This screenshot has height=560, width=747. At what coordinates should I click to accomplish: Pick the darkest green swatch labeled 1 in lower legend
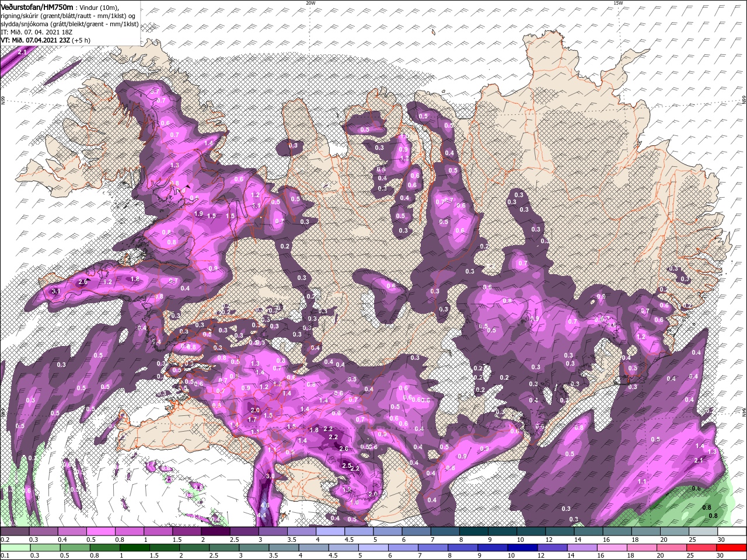click(135, 547)
